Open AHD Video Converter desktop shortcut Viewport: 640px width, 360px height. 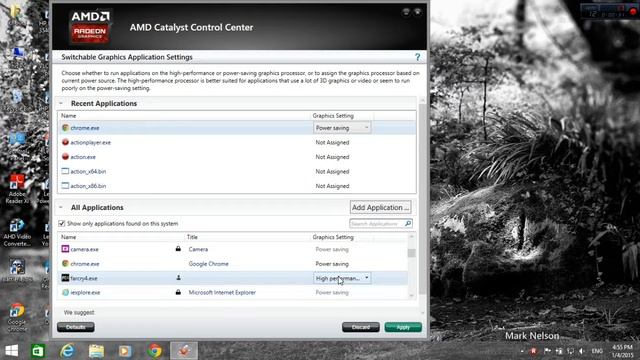pos(17,233)
